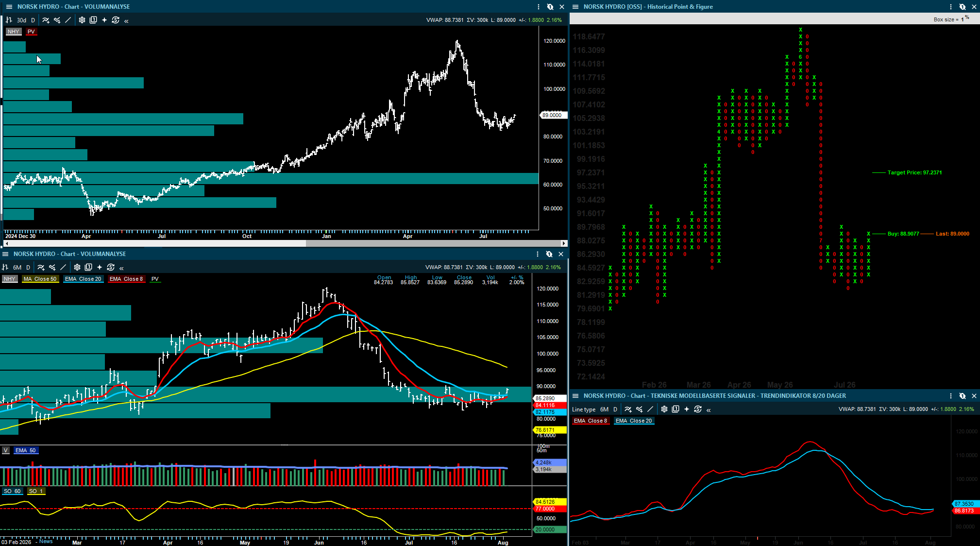Screen dimensions: 980x546
Task: Toggle the V volume label
Action: click(6, 450)
